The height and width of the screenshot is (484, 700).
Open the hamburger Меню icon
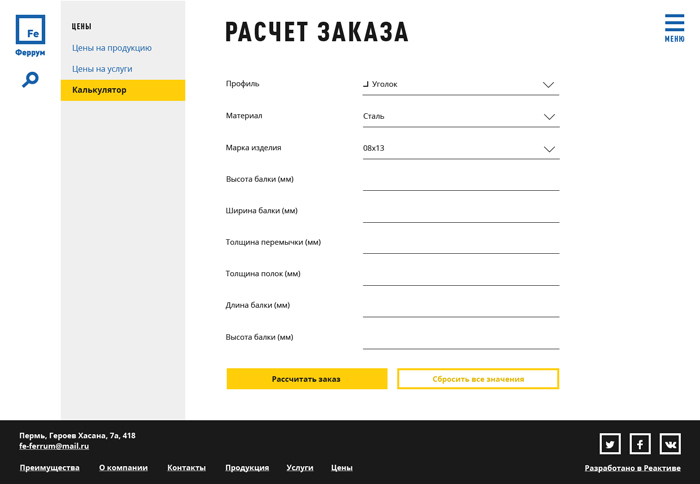tap(674, 27)
